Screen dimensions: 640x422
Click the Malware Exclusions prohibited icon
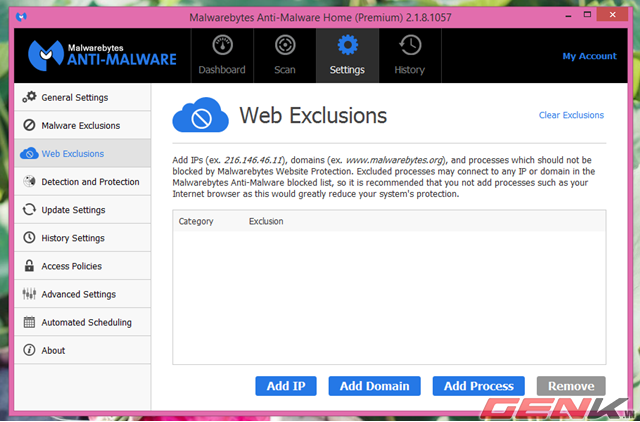[x=29, y=125]
